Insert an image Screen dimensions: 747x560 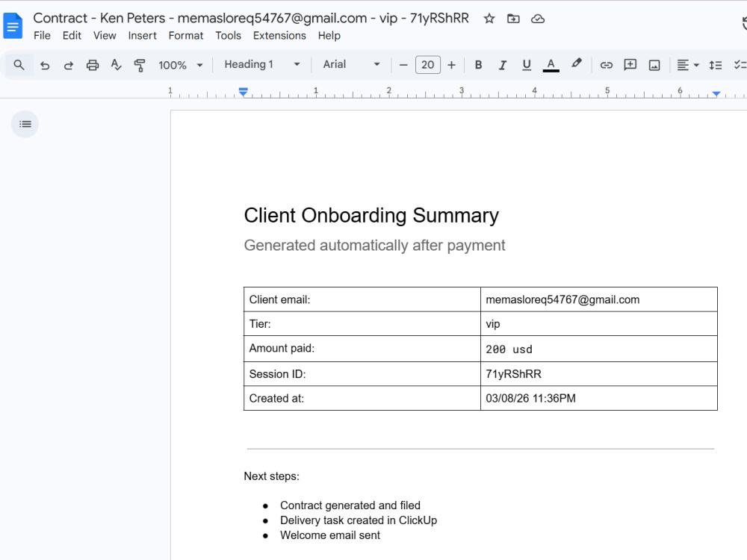point(654,65)
